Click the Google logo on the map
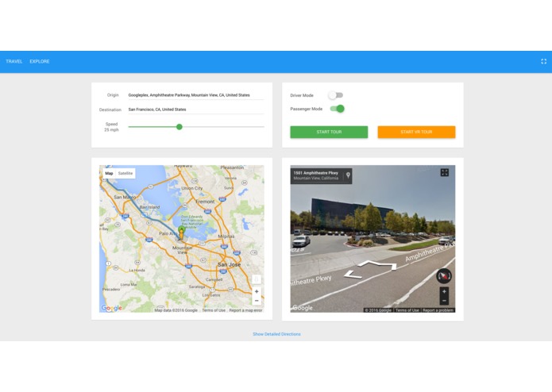The image size is (552, 392). tap(112, 308)
